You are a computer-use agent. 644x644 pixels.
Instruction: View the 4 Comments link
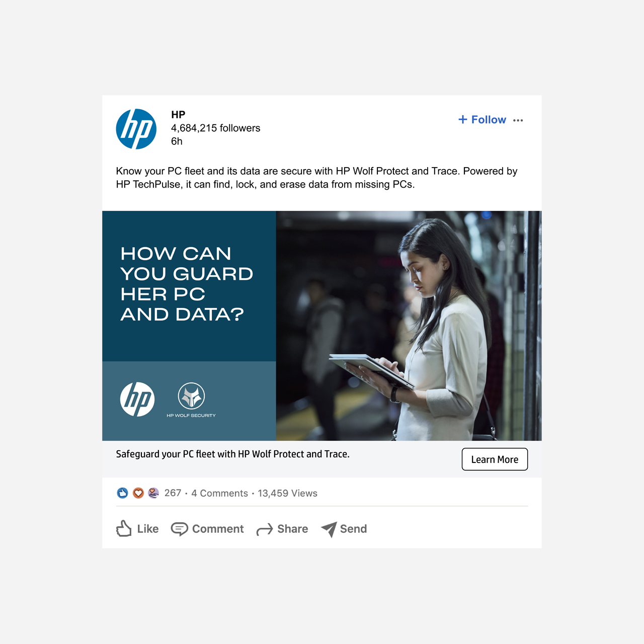219,493
